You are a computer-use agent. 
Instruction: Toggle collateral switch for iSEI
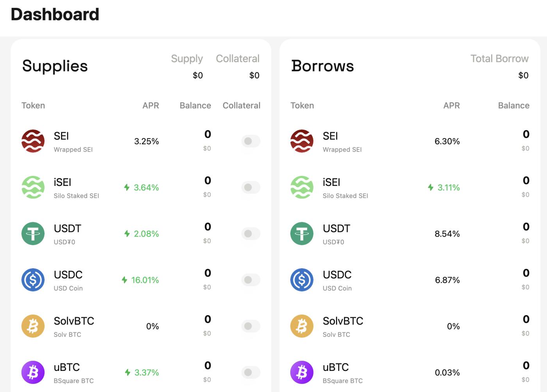click(x=250, y=187)
